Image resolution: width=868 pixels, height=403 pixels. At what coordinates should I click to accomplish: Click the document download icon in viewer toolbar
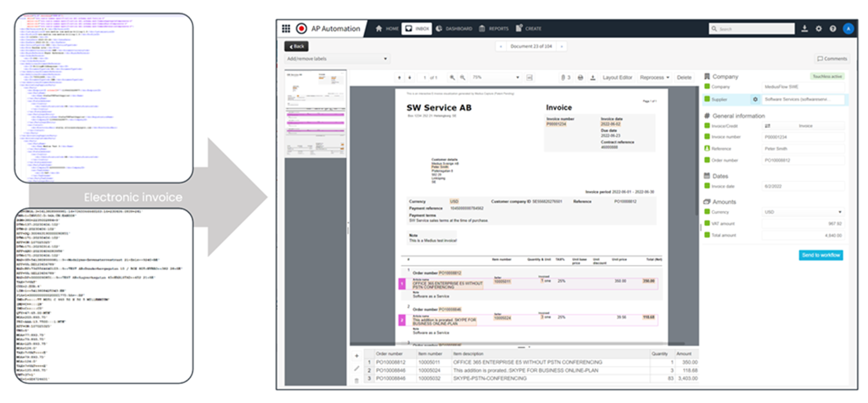point(593,77)
